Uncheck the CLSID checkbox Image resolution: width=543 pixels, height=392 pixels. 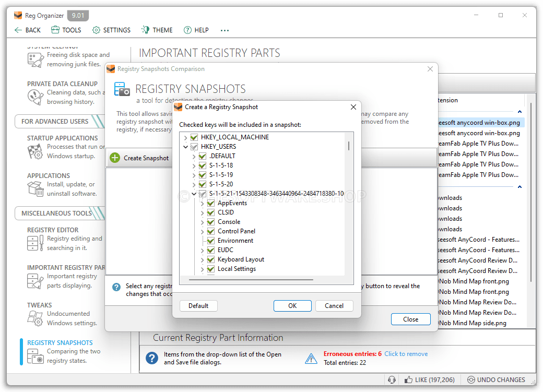[210, 212]
